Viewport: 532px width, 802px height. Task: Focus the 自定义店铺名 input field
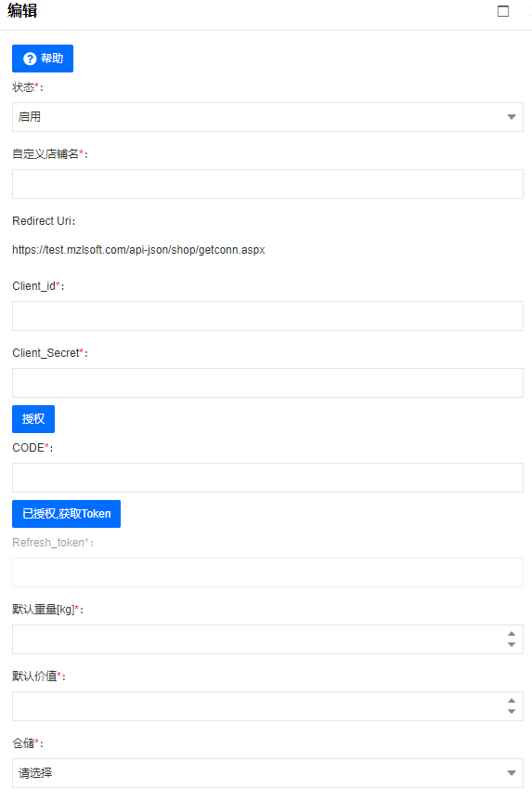[x=267, y=184]
